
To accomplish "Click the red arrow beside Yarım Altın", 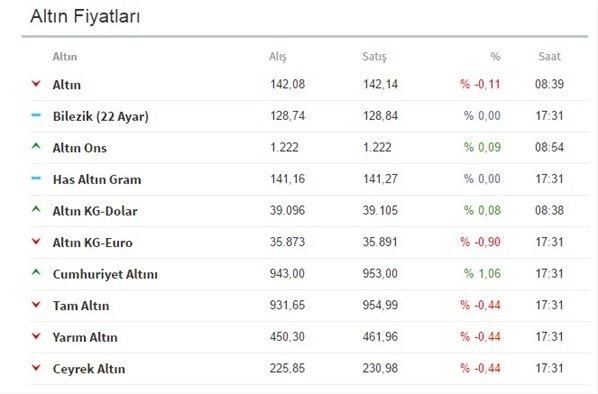I will click(x=36, y=336).
